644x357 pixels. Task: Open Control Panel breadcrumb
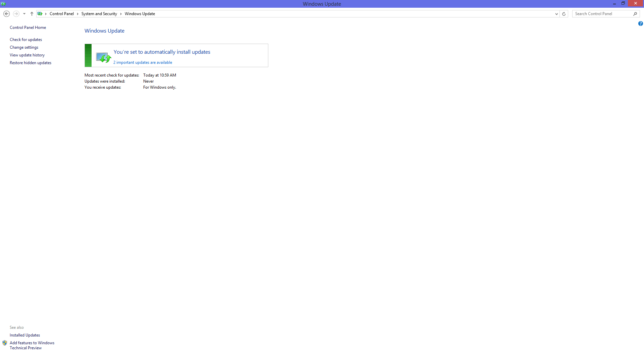point(62,14)
